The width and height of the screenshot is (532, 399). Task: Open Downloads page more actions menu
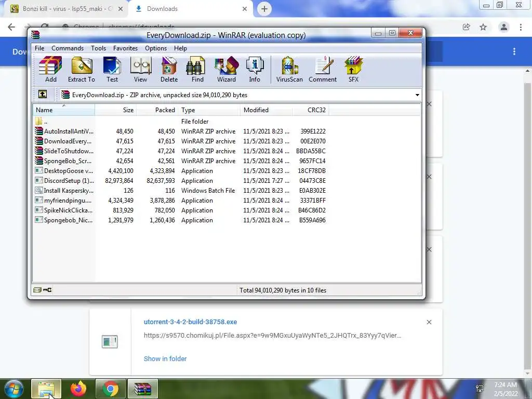tap(514, 51)
